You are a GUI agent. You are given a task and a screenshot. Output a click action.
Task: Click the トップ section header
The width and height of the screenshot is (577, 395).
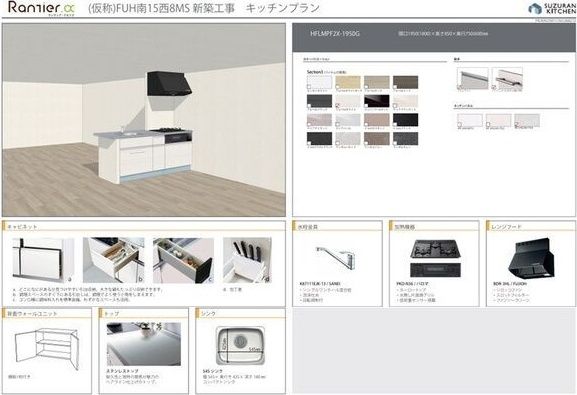111,314
